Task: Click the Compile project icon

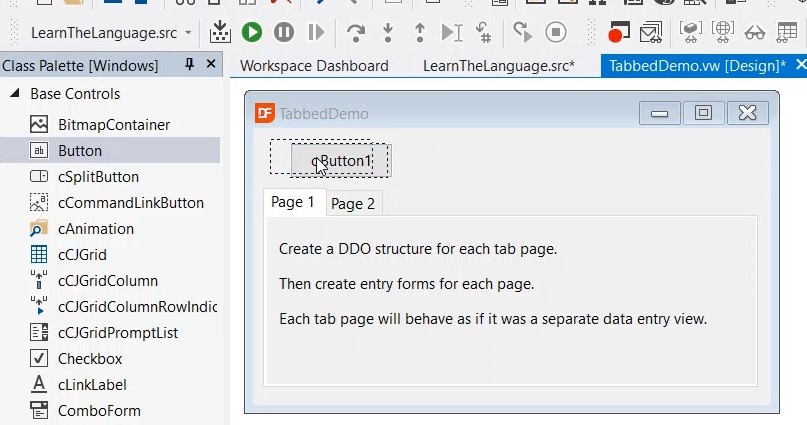Action: 220,33
